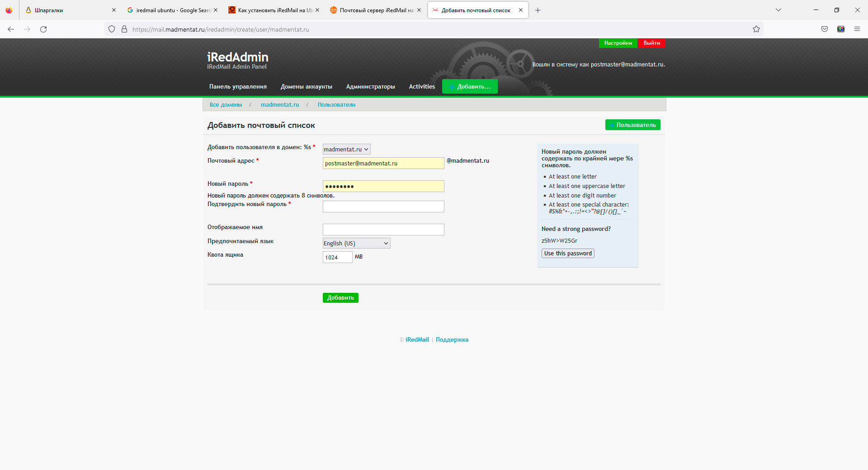Click Добавить почтовый список heading
Viewport: 868px width, 470px height.
pos(261,126)
